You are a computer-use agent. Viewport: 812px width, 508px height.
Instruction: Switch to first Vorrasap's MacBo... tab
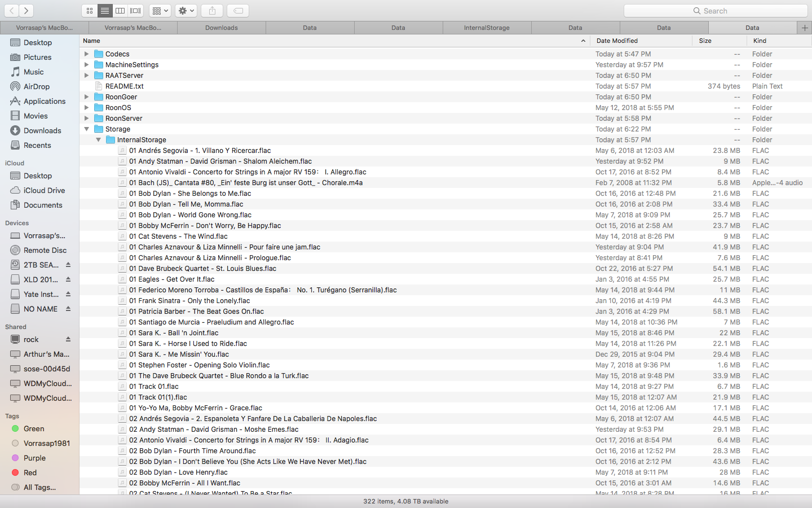(44, 28)
